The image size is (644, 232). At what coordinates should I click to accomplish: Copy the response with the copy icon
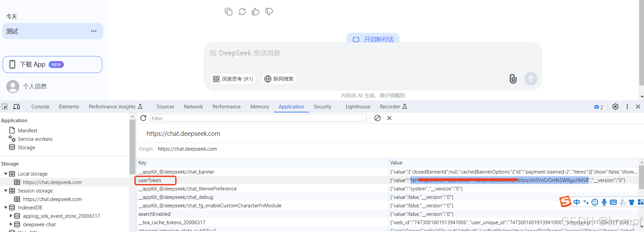tap(229, 12)
